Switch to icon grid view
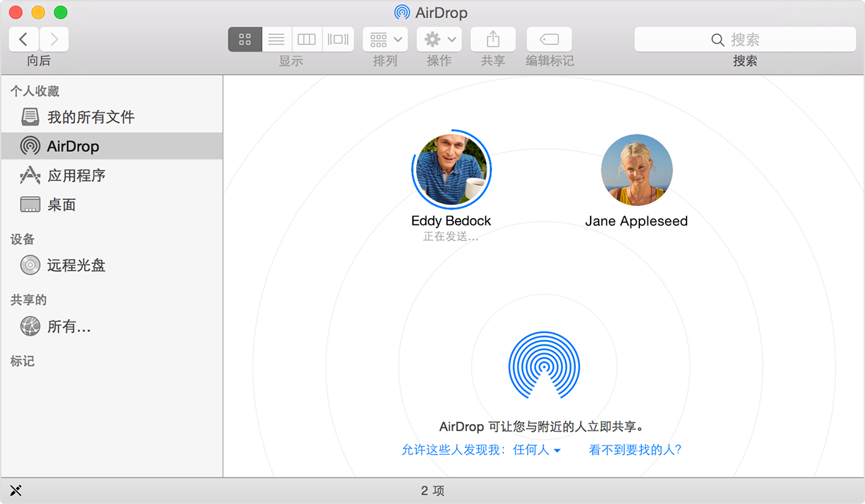The height and width of the screenshot is (504, 865). click(x=245, y=39)
